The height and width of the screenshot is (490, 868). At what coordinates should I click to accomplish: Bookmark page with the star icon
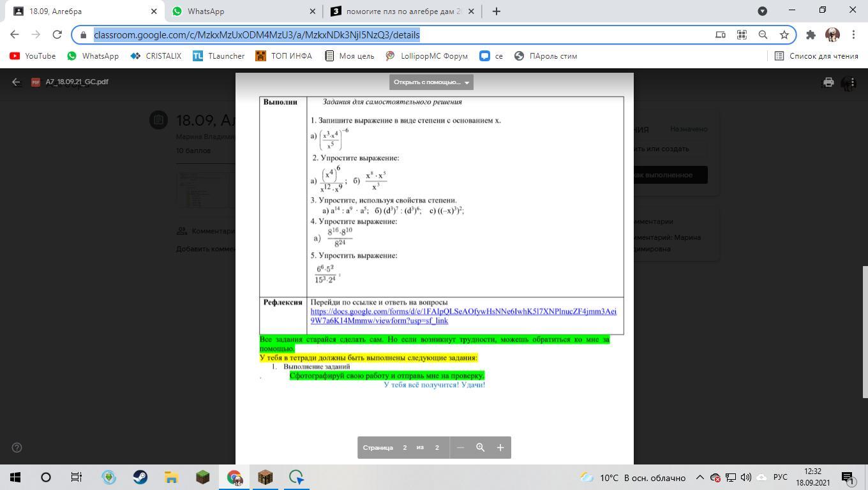click(784, 34)
